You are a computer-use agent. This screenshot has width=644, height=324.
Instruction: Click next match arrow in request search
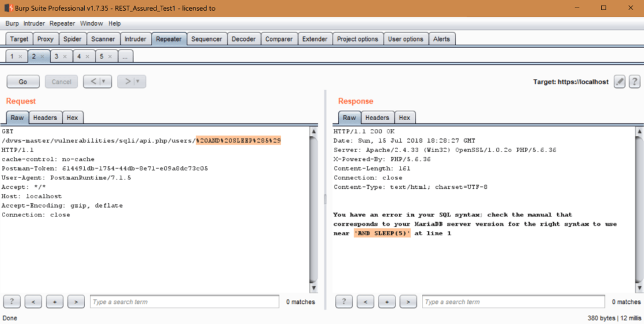point(76,302)
